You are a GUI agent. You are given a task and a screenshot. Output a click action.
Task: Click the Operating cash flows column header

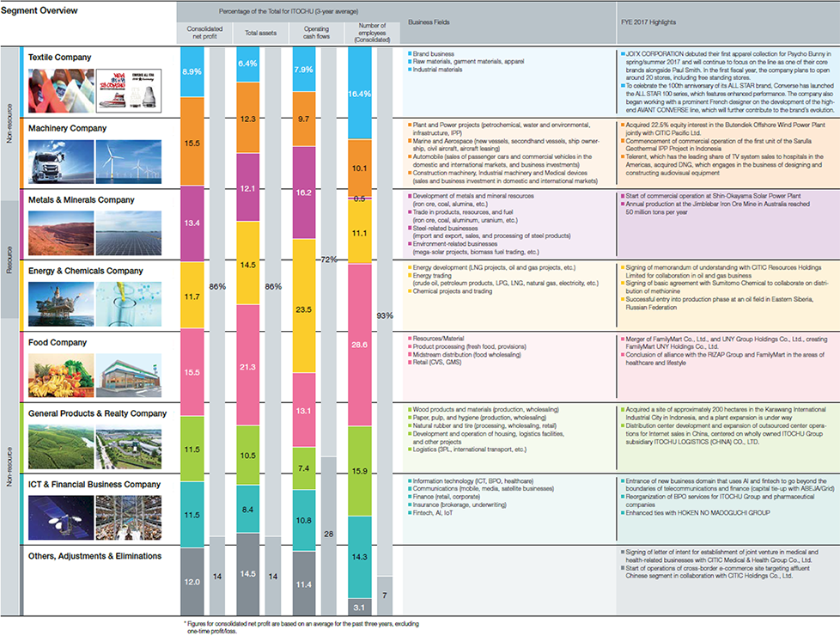pos(317,33)
